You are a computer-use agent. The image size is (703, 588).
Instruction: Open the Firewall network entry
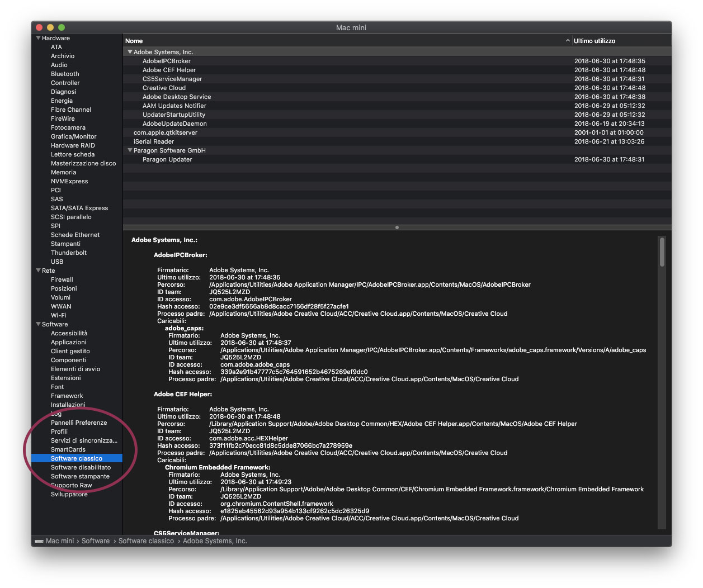click(62, 279)
